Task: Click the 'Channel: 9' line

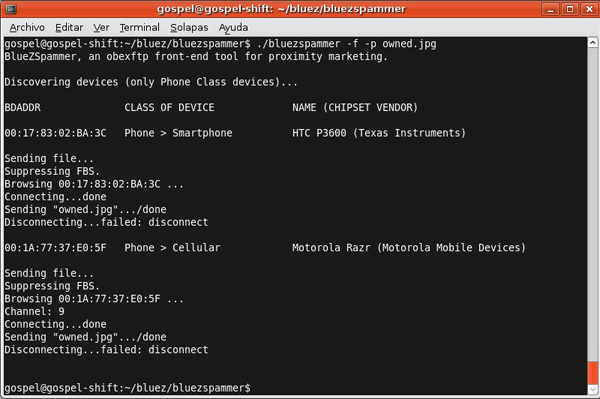Action: click(x=34, y=311)
